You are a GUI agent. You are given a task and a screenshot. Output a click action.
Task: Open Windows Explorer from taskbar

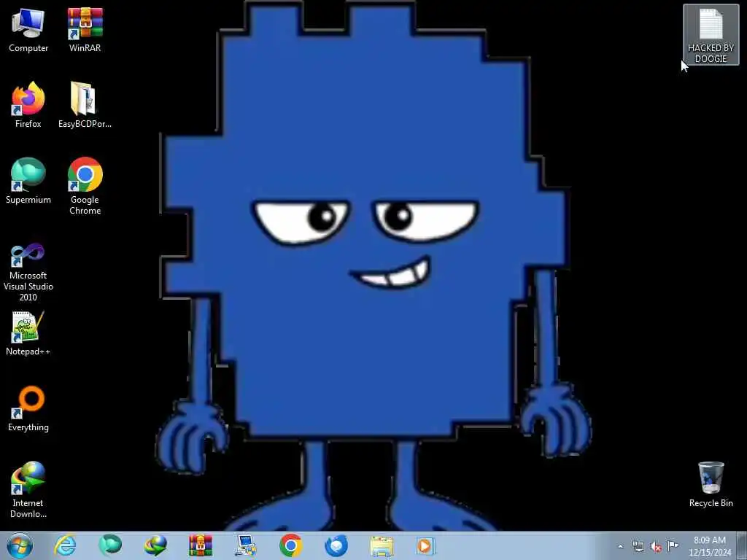point(381,545)
